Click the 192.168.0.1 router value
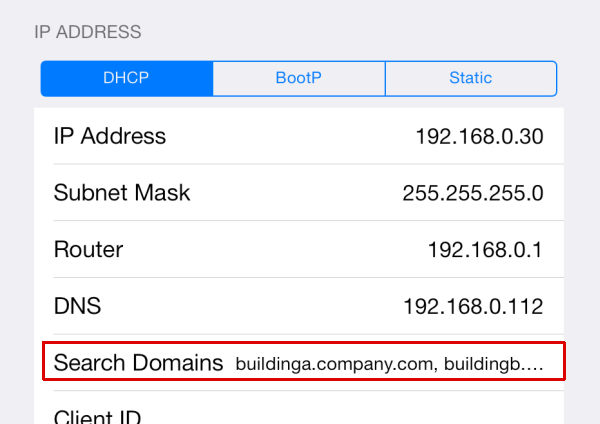This screenshot has width=600, height=424. click(485, 250)
